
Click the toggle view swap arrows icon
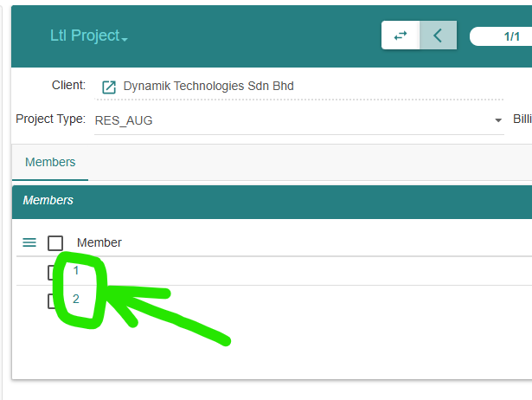401,35
